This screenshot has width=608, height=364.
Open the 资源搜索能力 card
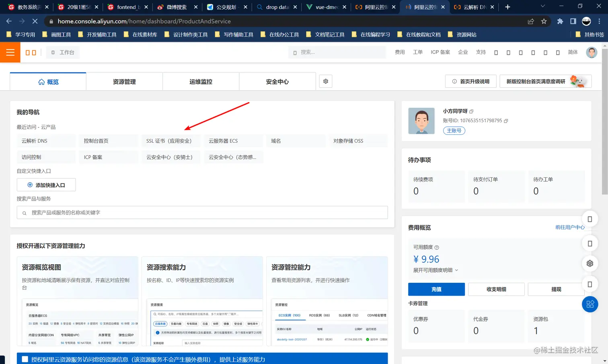202,301
